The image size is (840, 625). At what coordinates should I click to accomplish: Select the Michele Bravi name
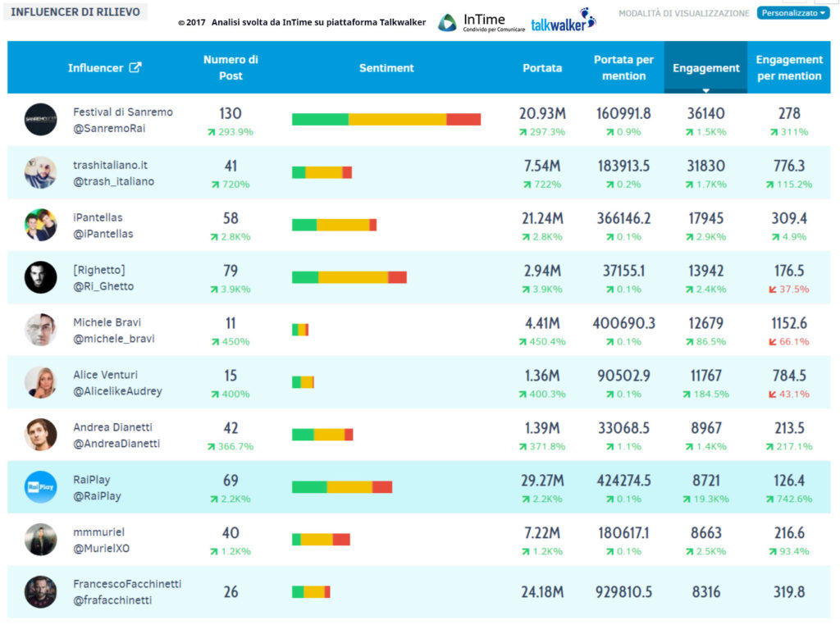107,323
